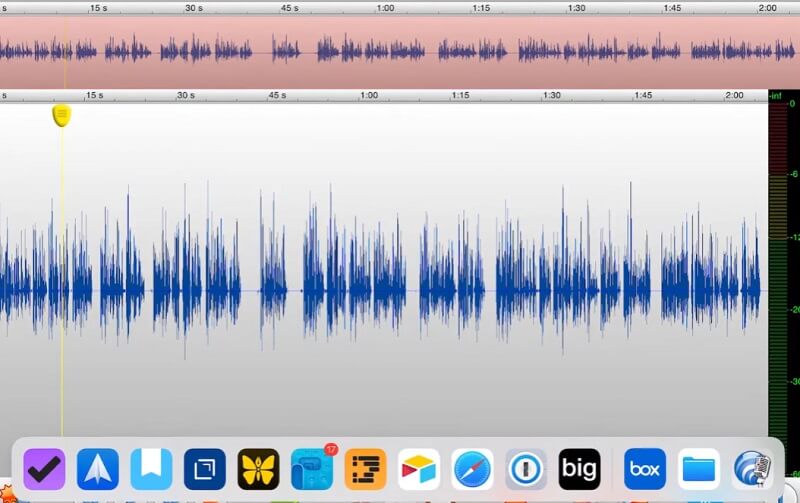Open the Files folder icon in dock
The image size is (800, 503).
pyautogui.click(x=698, y=469)
